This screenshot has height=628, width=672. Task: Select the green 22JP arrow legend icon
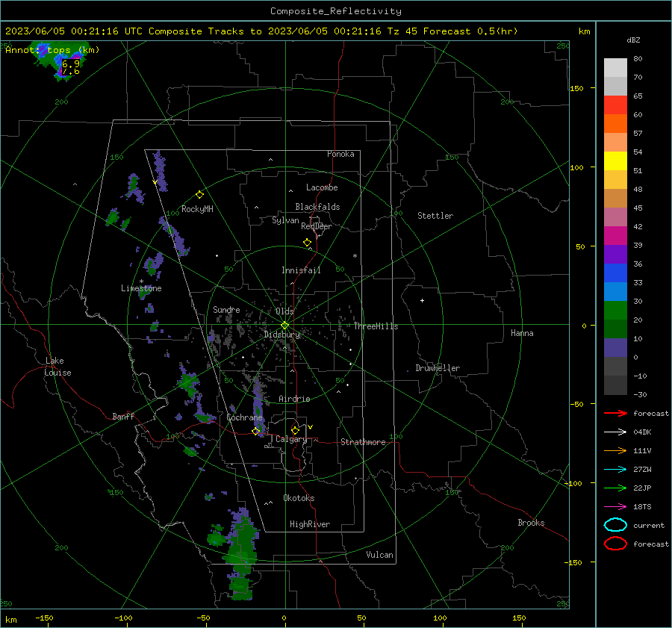coord(615,488)
